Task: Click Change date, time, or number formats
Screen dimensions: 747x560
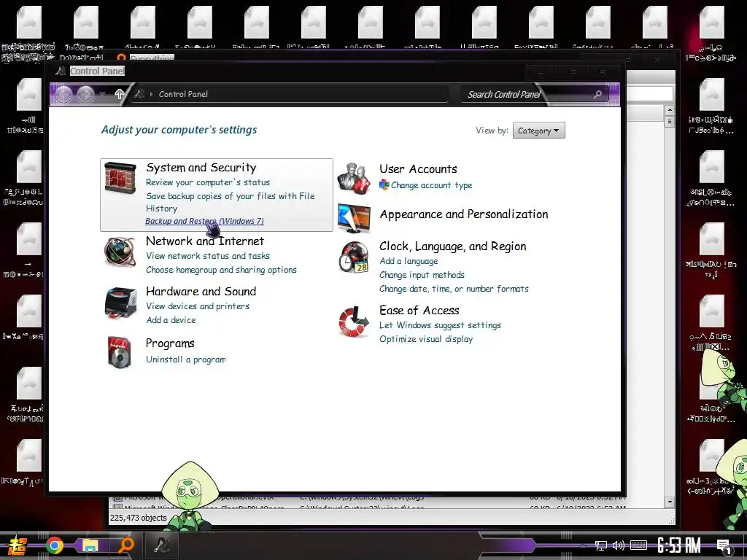Action: tap(454, 289)
